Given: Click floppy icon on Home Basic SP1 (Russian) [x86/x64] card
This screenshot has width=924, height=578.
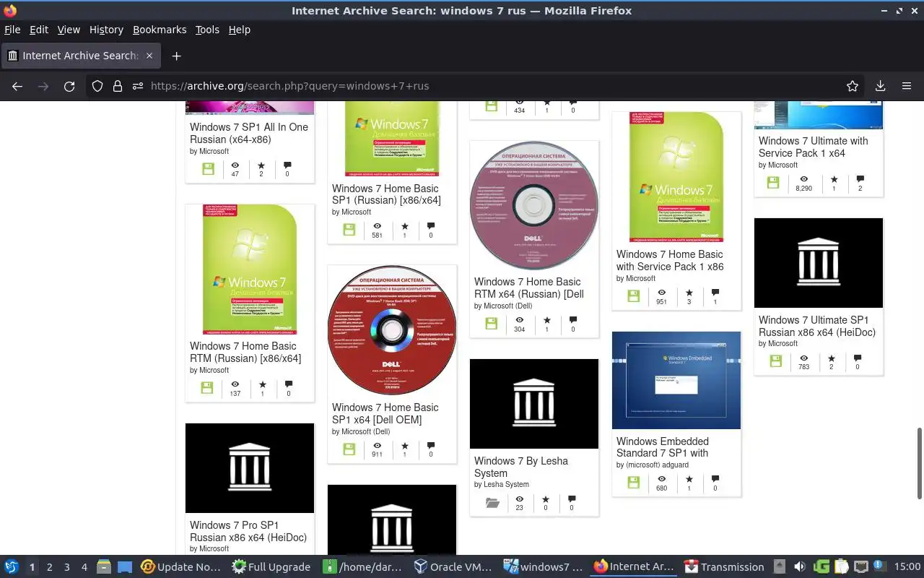Looking at the screenshot, I should pyautogui.click(x=349, y=230).
